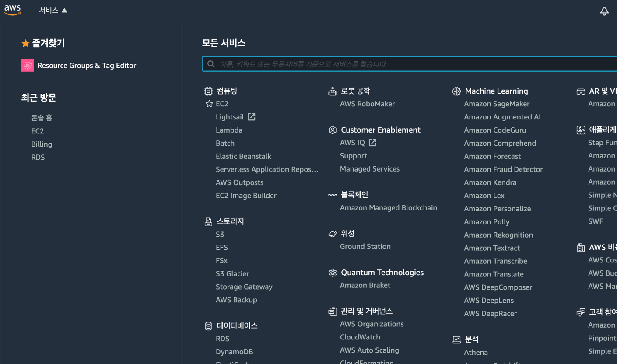Screen dimensions: 617x364
Task: Click the AWS logo
Action: (13, 10)
